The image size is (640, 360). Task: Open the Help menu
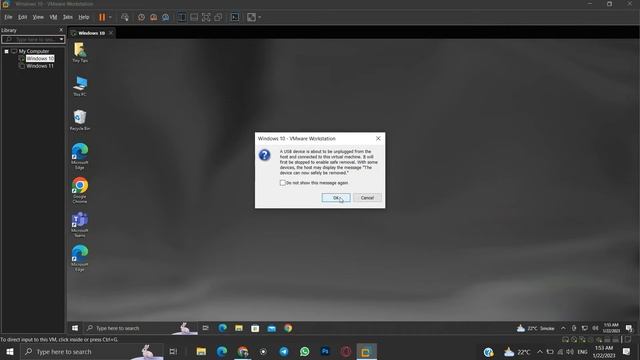[x=84, y=17]
